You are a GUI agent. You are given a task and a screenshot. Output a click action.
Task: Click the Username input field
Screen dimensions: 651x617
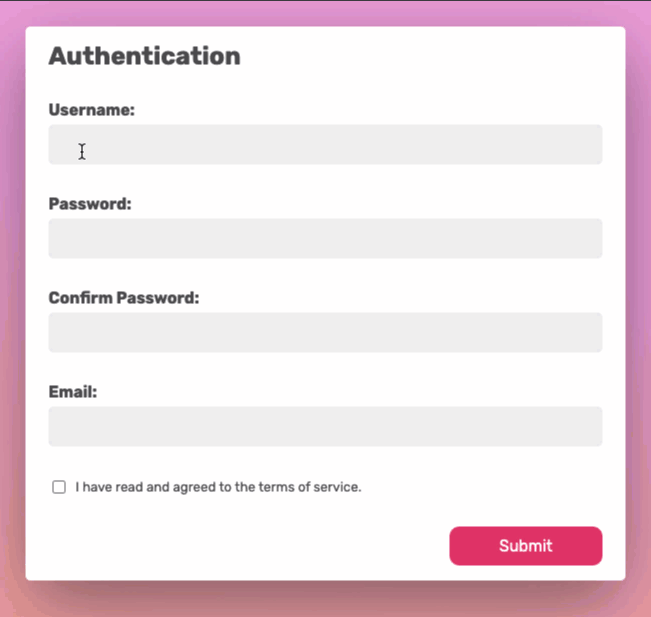coord(325,145)
